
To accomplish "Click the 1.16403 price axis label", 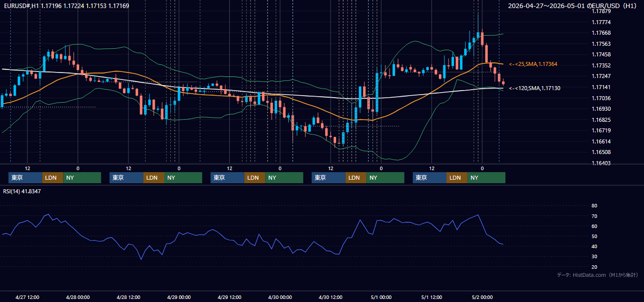I will tap(601, 163).
